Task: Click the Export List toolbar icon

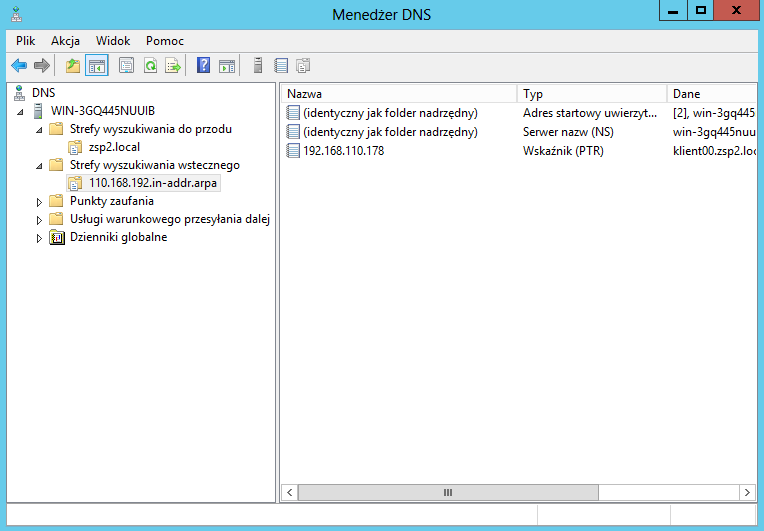Action: (x=173, y=66)
